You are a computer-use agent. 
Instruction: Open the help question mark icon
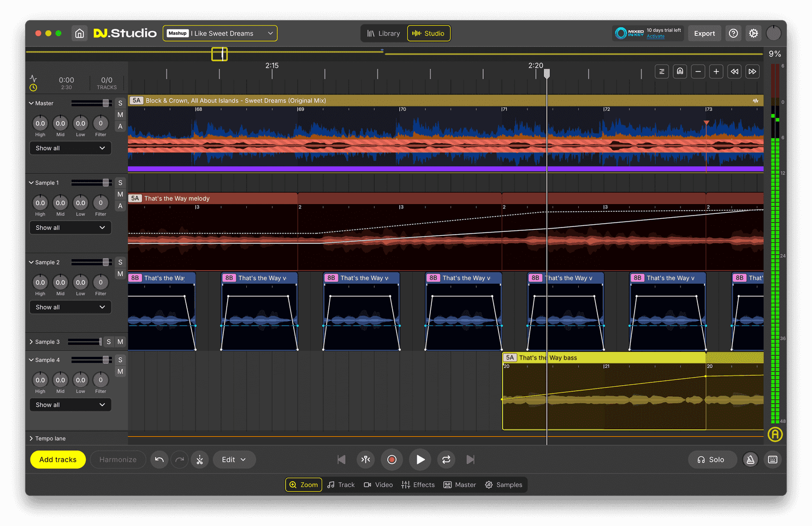coord(733,33)
